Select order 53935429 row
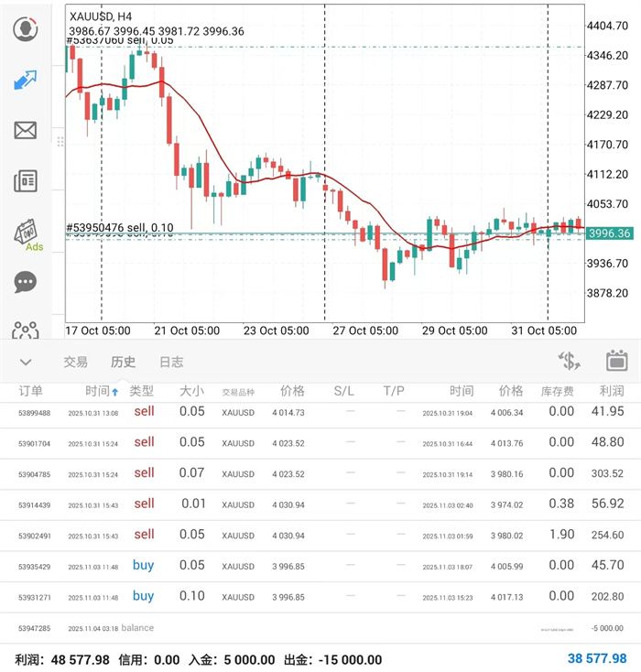 pos(320,567)
